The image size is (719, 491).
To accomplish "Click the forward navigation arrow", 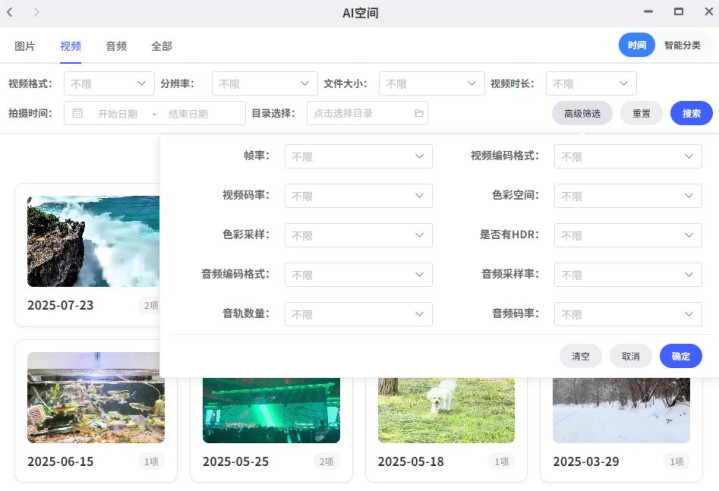I will (37, 12).
